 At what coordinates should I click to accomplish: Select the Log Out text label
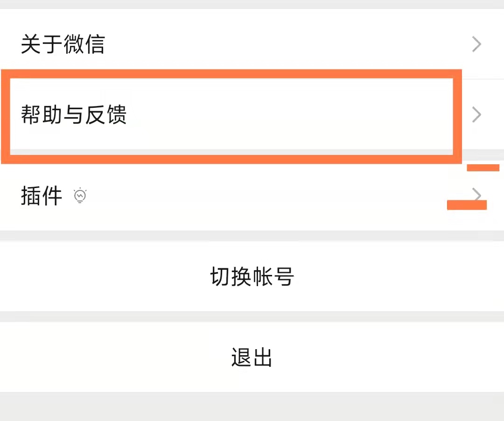pyautogui.click(x=252, y=358)
